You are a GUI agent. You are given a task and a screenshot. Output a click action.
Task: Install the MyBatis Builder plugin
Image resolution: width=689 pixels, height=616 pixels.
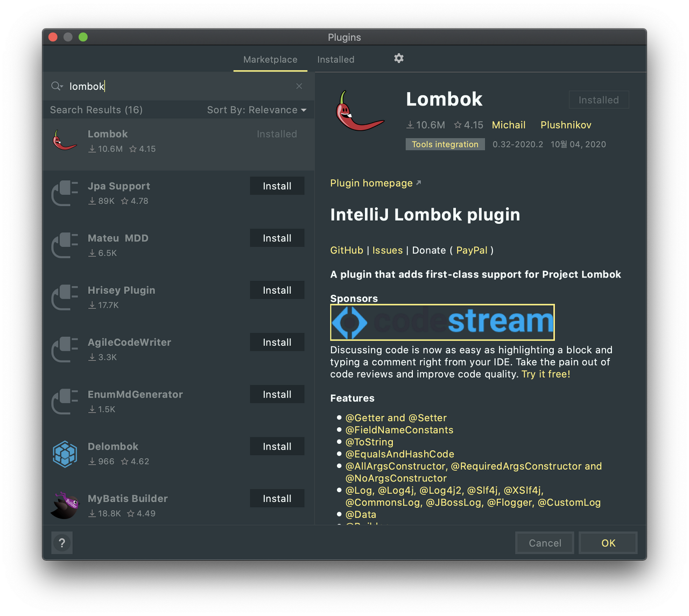[x=277, y=499]
